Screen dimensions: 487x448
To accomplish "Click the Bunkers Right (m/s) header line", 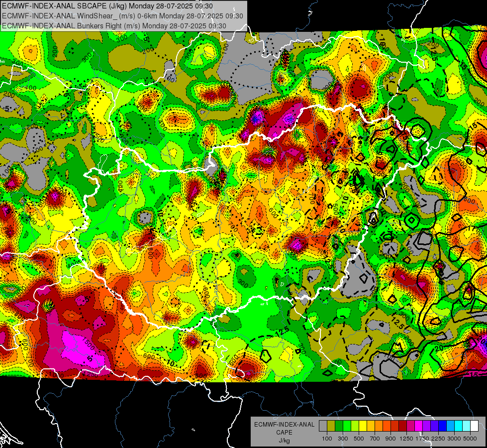I will (x=114, y=26).
